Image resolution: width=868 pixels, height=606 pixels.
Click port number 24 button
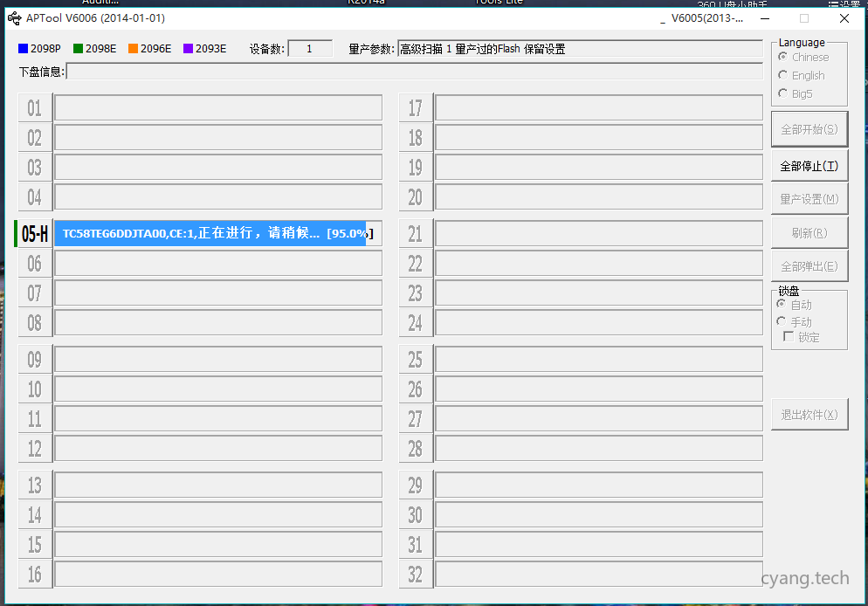(415, 322)
